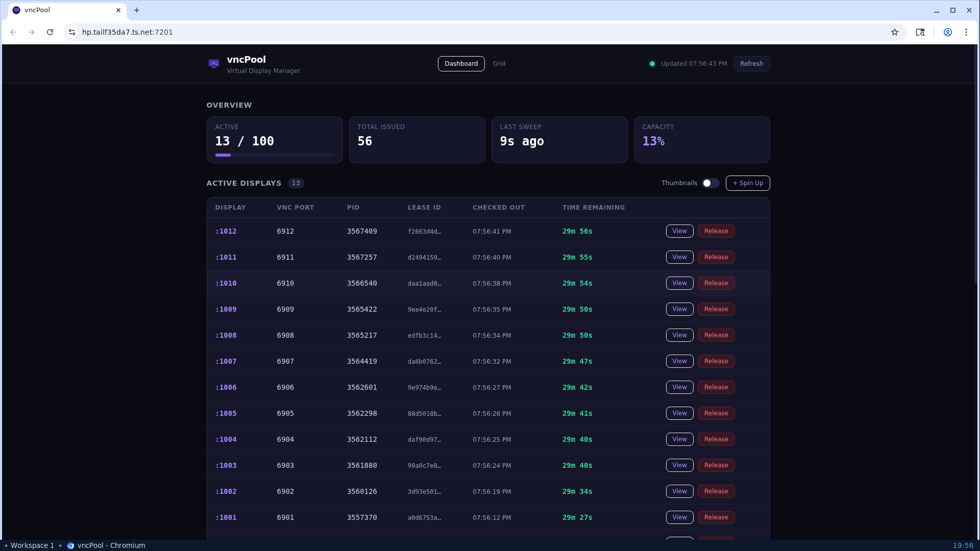Release display :1009
This screenshot has height=551, width=980.
(716, 309)
